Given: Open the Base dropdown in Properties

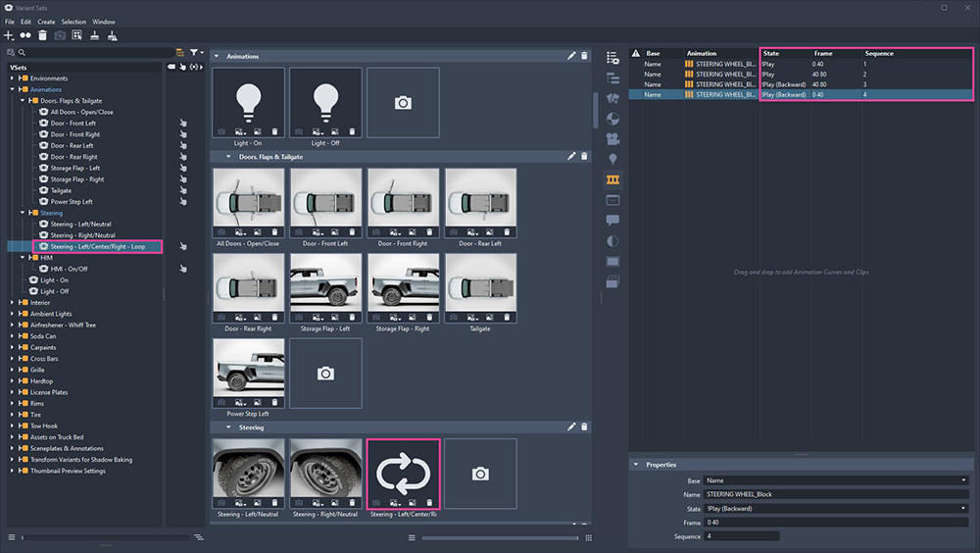Looking at the screenshot, I should coord(836,480).
